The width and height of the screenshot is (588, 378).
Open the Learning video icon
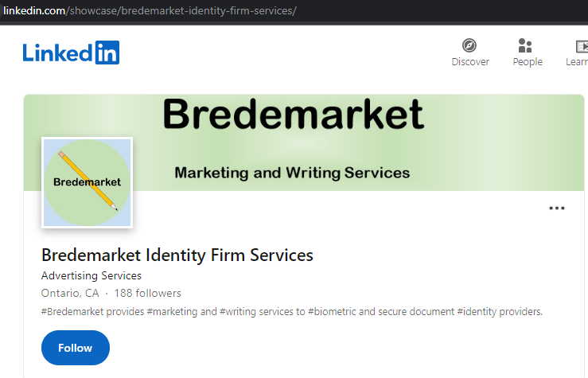(580, 45)
